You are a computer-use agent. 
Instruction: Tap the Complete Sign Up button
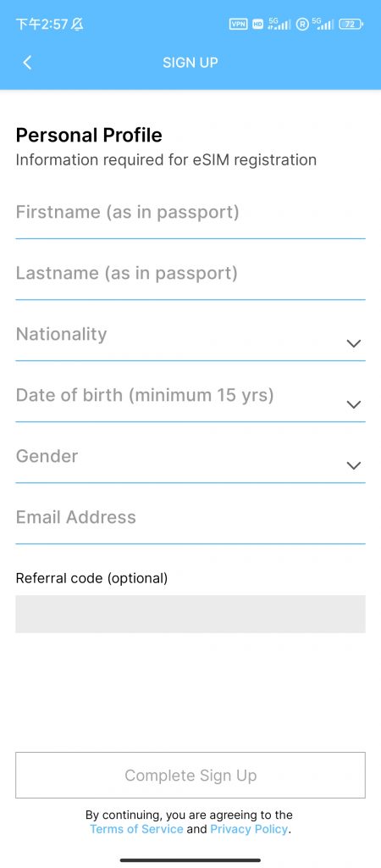pyautogui.click(x=190, y=775)
